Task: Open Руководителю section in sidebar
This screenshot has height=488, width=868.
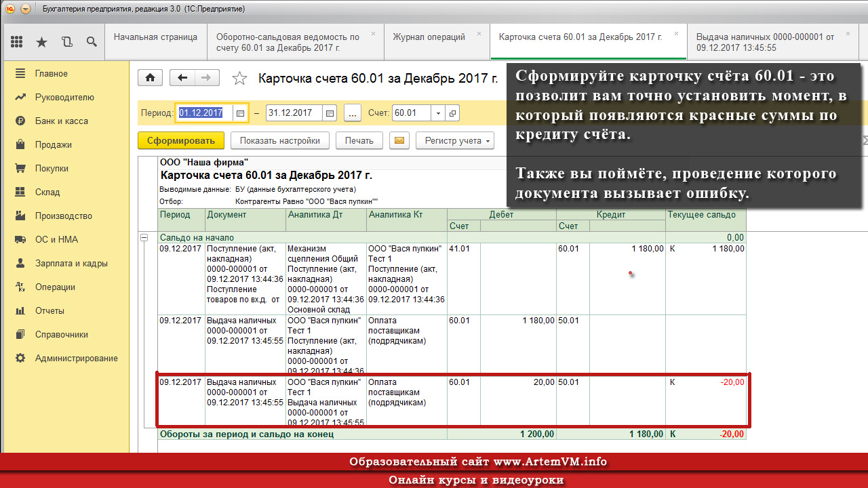Action: tap(64, 97)
